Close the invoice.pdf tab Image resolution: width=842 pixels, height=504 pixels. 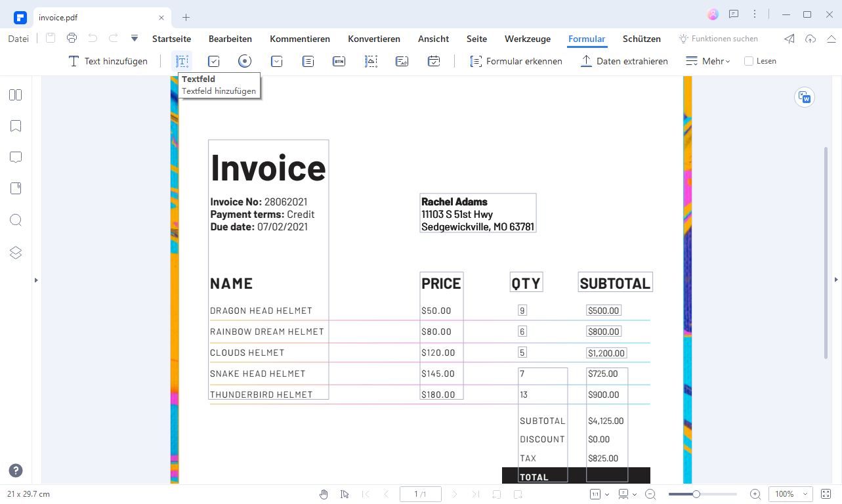(161, 17)
